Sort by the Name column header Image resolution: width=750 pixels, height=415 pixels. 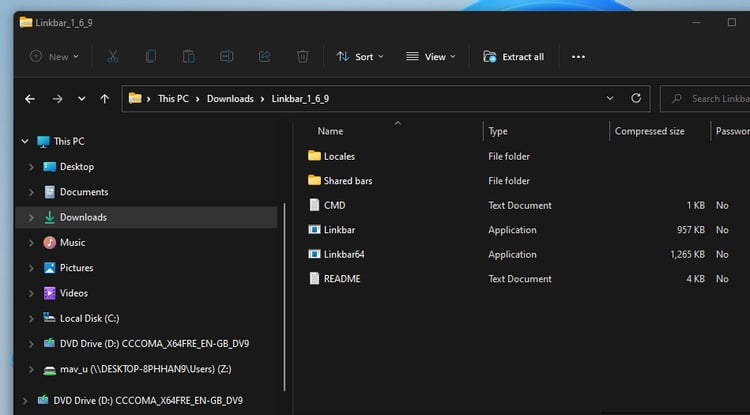pos(330,131)
